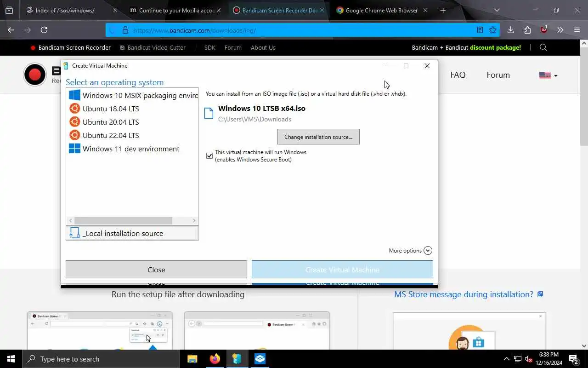Image resolution: width=588 pixels, height=368 pixels.
Task: Click the site lock security icon
Action: [x=125, y=30]
